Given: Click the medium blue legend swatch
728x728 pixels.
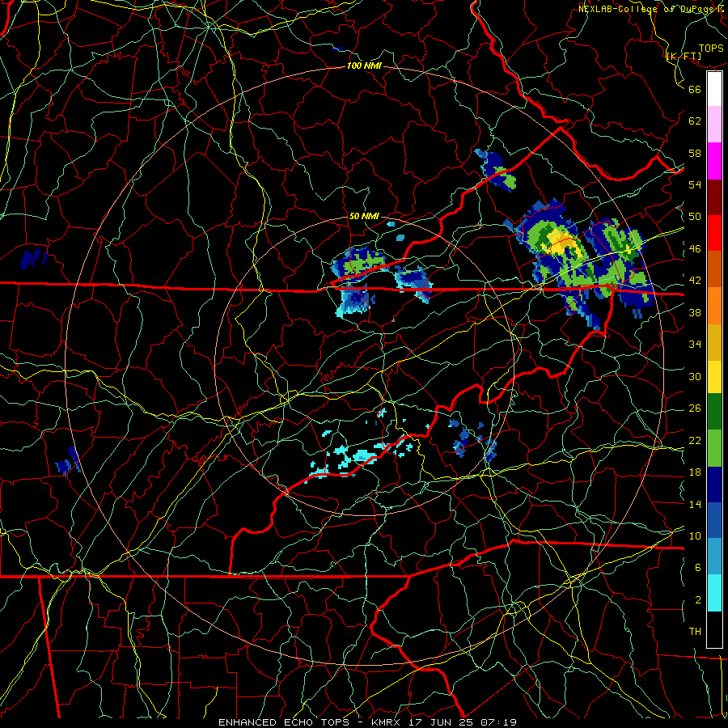Looking at the screenshot, I should [714, 520].
